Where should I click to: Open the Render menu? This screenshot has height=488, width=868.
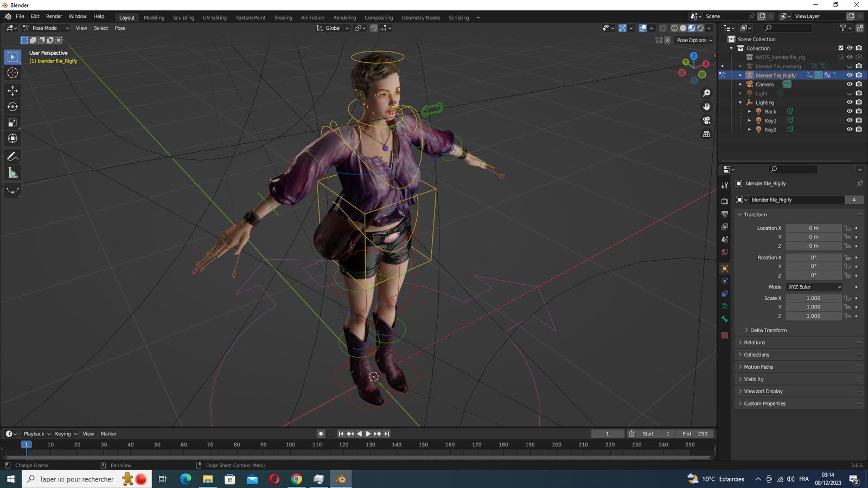[54, 16]
